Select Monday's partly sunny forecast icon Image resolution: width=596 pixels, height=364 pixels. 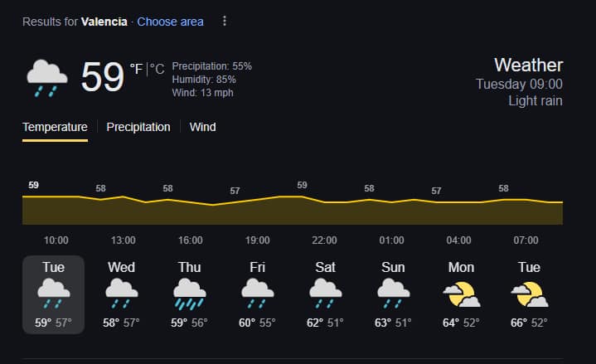click(x=461, y=293)
